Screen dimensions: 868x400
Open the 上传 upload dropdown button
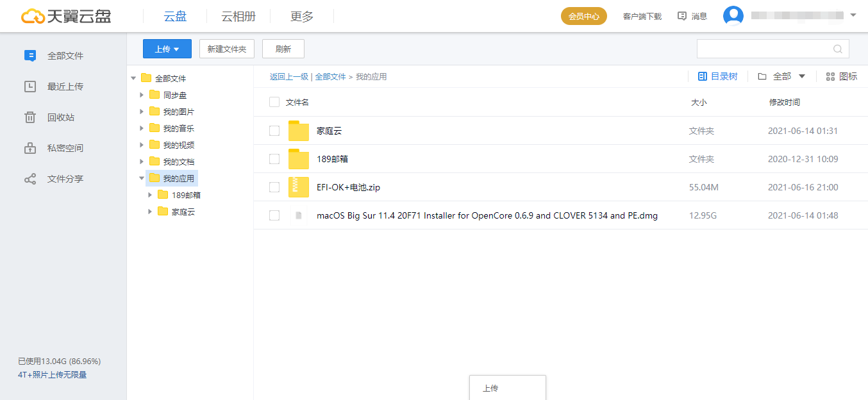click(x=167, y=49)
